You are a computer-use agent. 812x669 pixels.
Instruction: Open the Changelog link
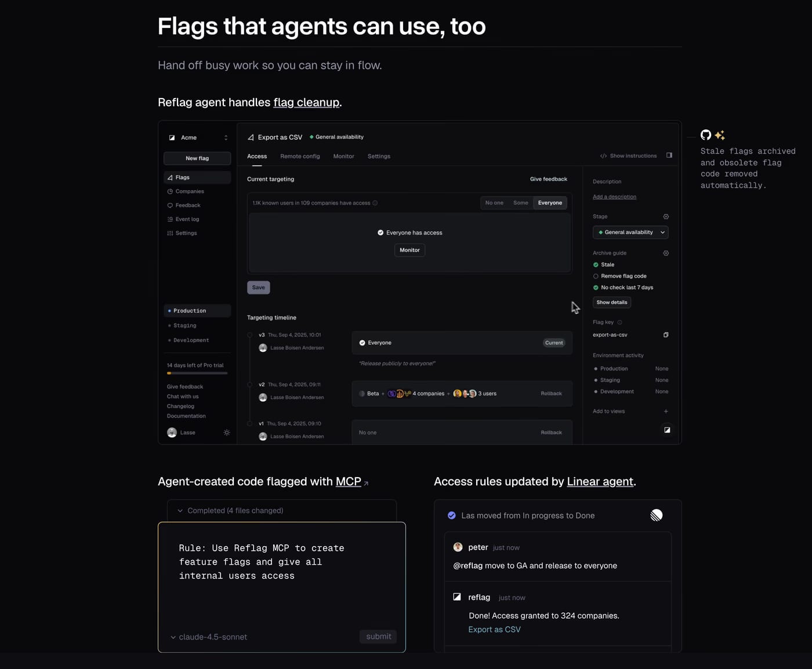click(180, 406)
